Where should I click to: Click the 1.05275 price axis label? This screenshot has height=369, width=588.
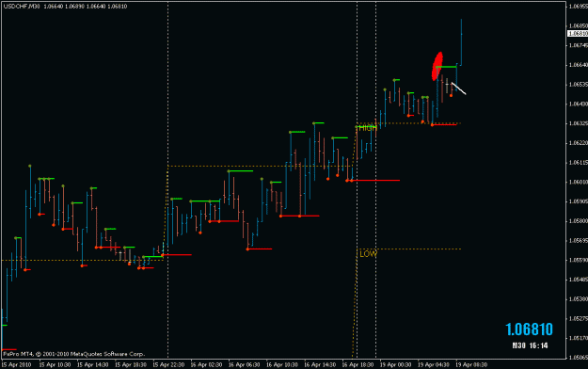(579, 319)
